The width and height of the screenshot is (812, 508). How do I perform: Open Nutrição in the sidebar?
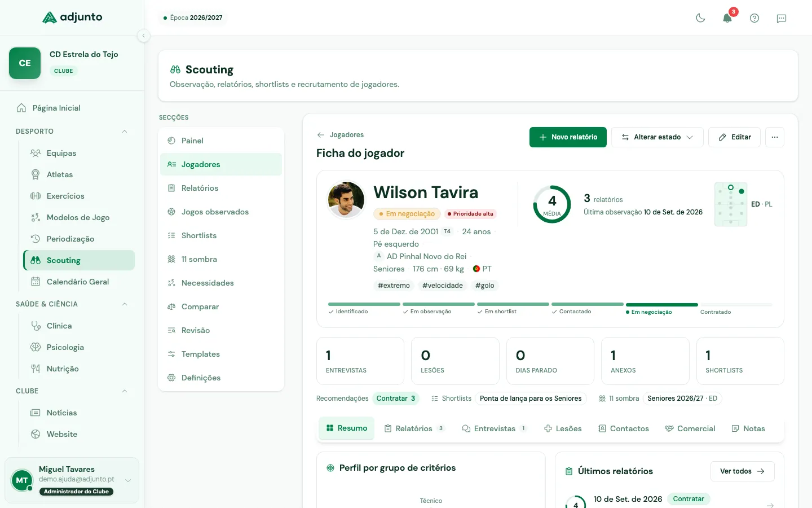tap(79, 369)
